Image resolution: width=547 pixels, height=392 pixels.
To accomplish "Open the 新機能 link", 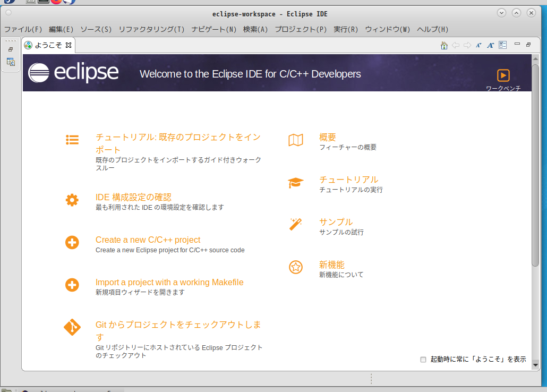I will pos(332,265).
